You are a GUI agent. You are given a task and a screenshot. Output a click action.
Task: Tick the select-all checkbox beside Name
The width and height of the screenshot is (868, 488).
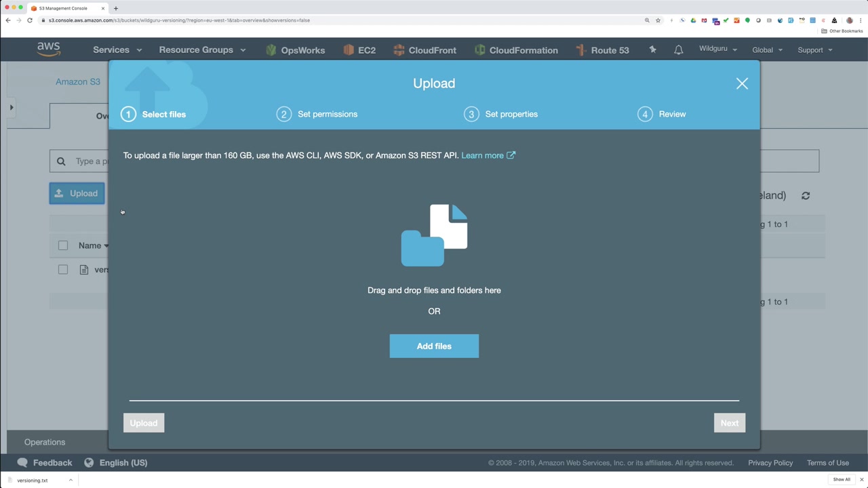[x=63, y=245]
